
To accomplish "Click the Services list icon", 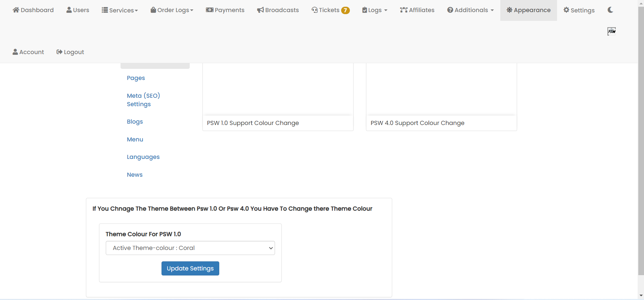I will 105,10.
